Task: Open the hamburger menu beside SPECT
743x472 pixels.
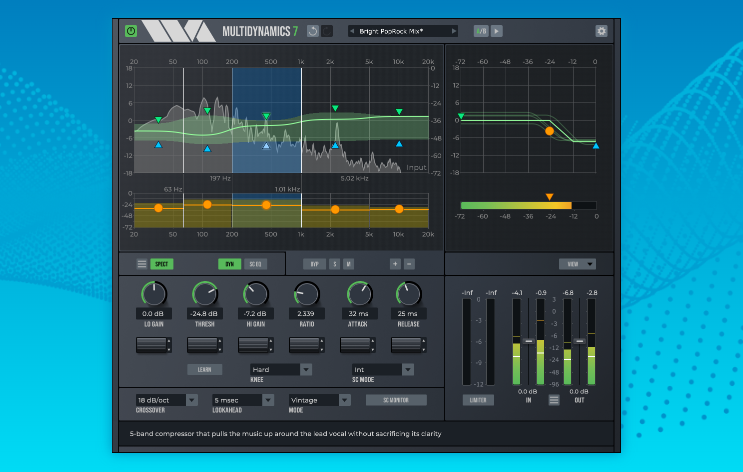Action: click(141, 264)
